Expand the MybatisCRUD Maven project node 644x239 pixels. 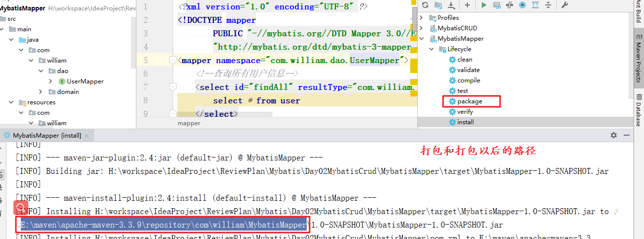[422, 28]
